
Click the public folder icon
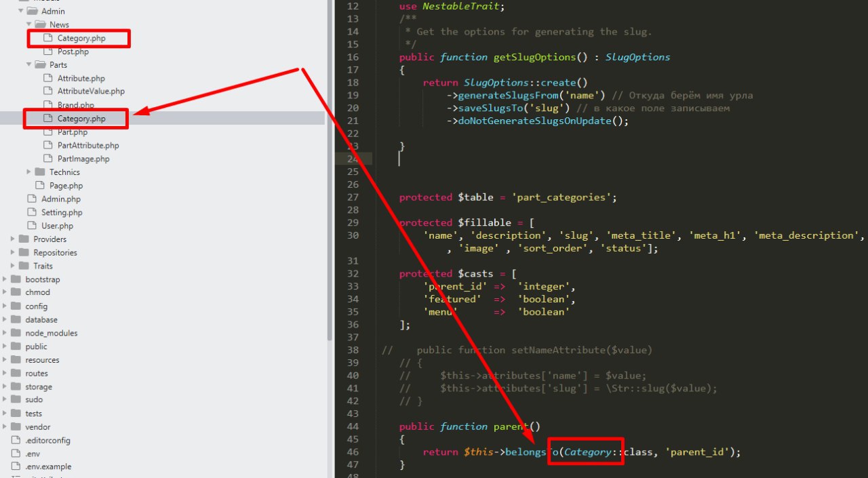pyautogui.click(x=16, y=346)
